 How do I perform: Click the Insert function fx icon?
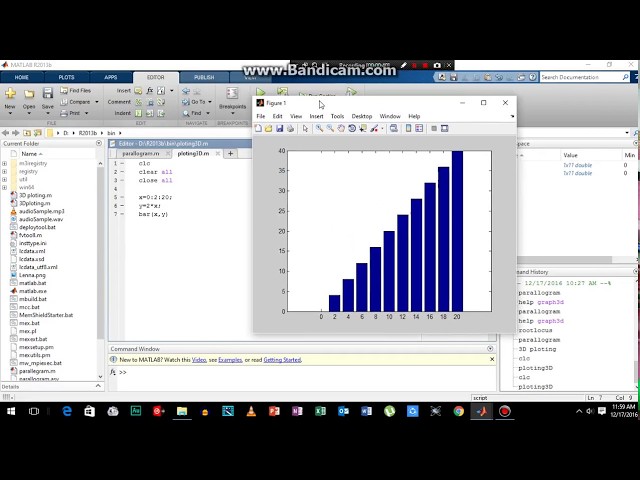pyautogui.click(x=150, y=91)
